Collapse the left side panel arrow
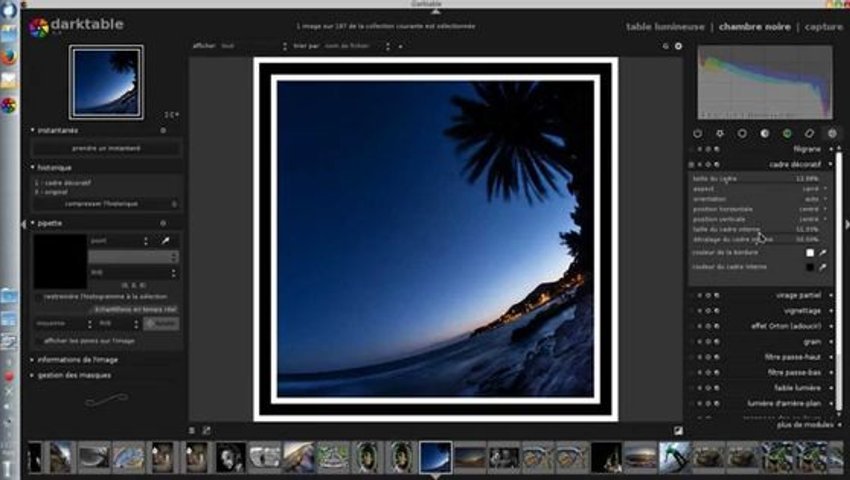This screenshot has width=850, height=480. tap(23, 224)
